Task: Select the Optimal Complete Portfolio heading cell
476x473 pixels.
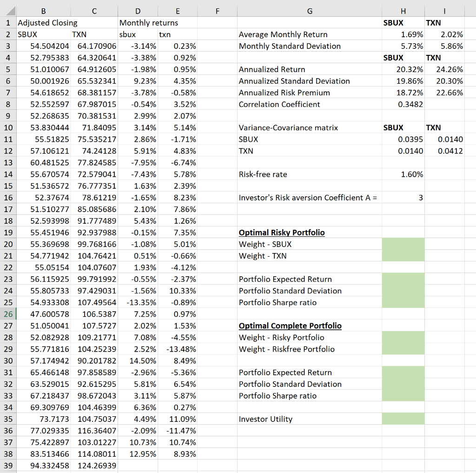Action: [310, 326]
